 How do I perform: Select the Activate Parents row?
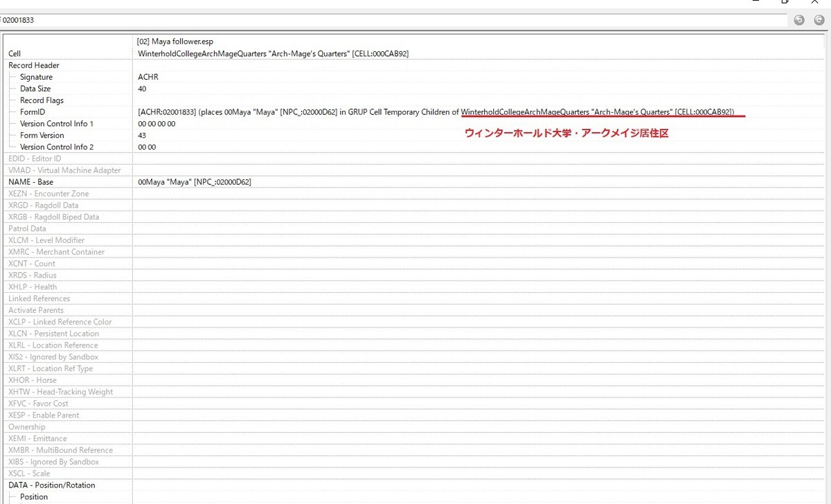[36, 310]
